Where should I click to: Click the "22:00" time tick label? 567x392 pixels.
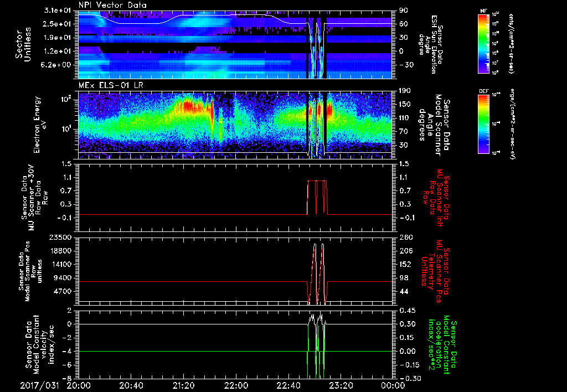[236, 385]
